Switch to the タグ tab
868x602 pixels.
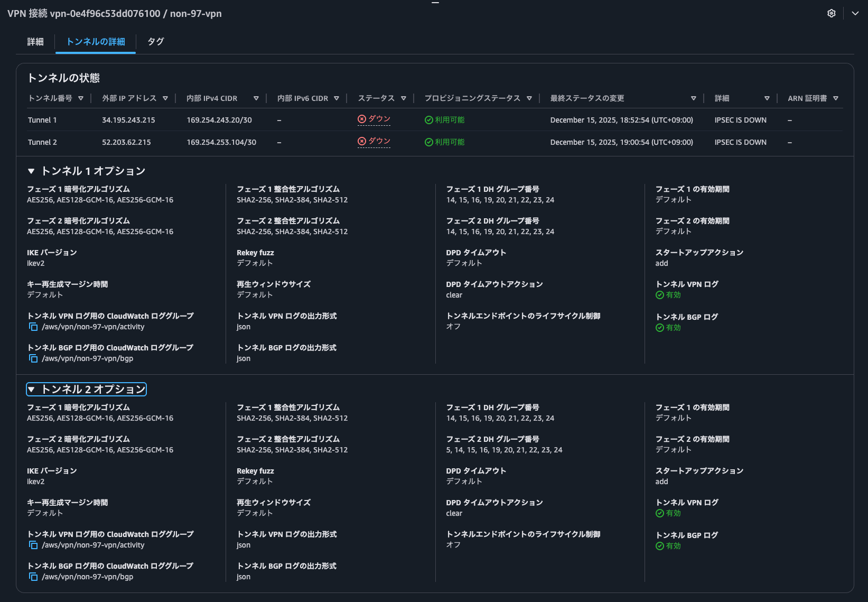point(155,42)
